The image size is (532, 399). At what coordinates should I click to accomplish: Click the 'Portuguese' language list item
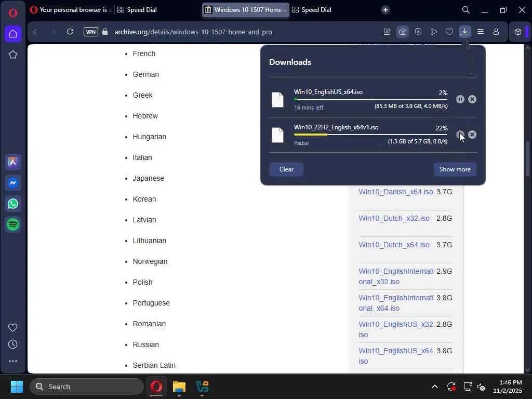pyautogui.click(x=151, y=303)
